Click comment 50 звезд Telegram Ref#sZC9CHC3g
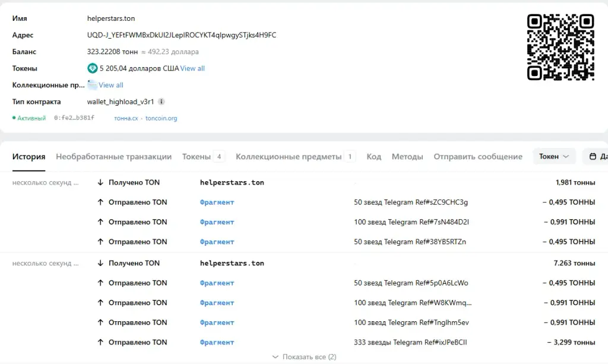608x364 pixels. (411, 202)
